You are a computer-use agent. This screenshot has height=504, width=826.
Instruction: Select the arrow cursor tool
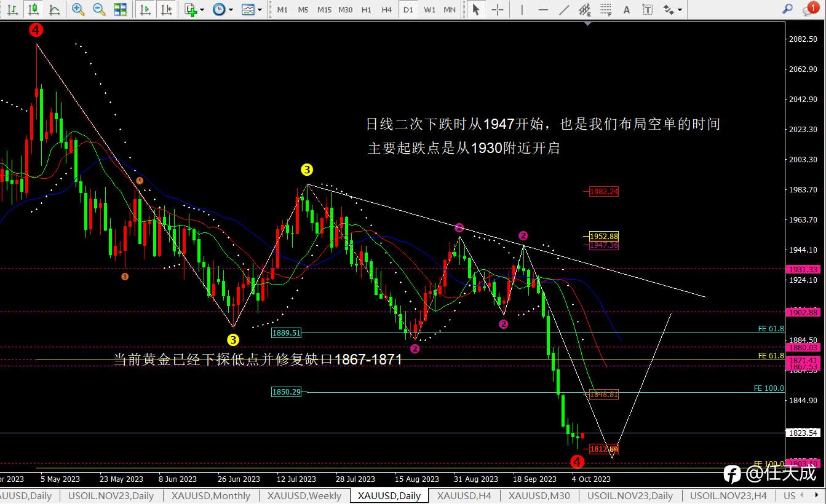click(475, 9)
